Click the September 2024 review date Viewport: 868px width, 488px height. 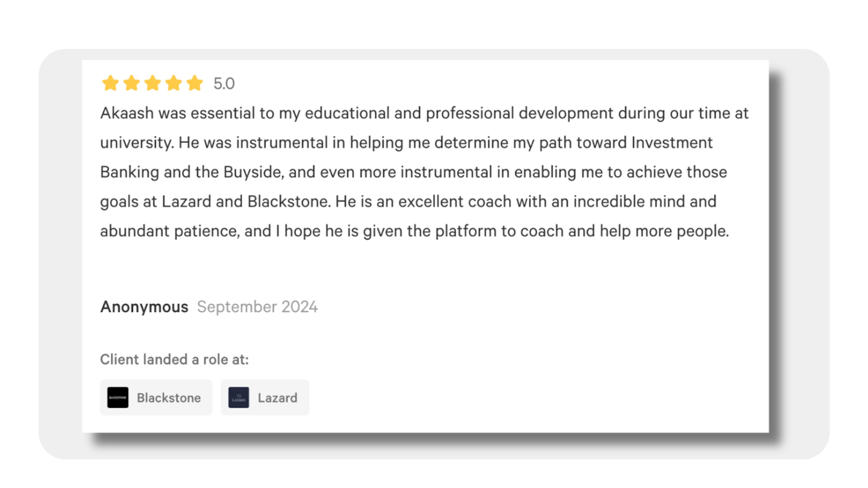click(x=257, y=307)
